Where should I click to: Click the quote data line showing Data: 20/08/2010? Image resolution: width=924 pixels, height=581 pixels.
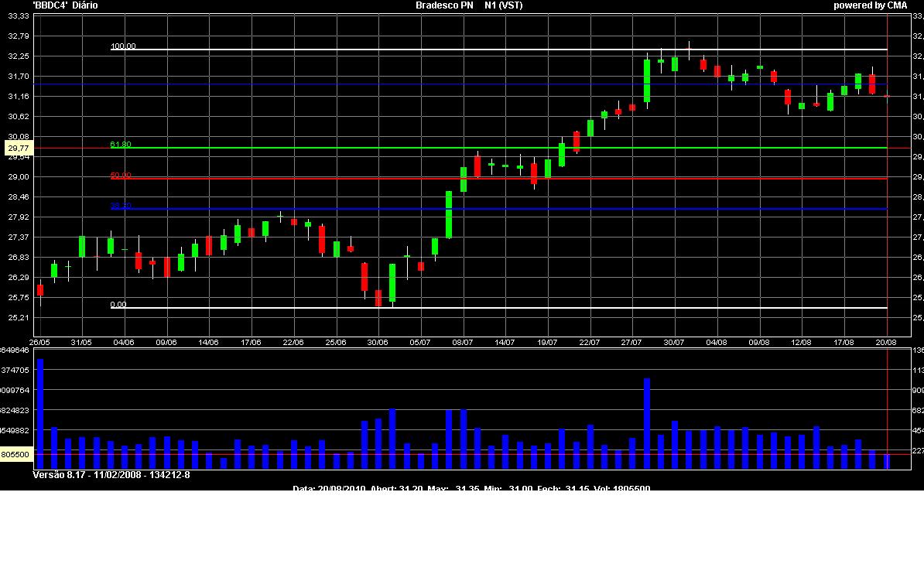click(x=471, y=489)
